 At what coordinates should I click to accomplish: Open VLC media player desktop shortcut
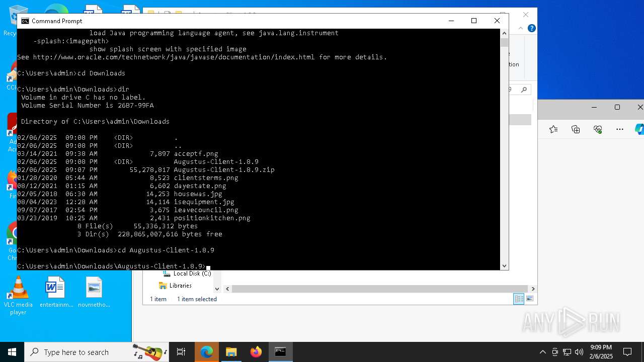18,296
